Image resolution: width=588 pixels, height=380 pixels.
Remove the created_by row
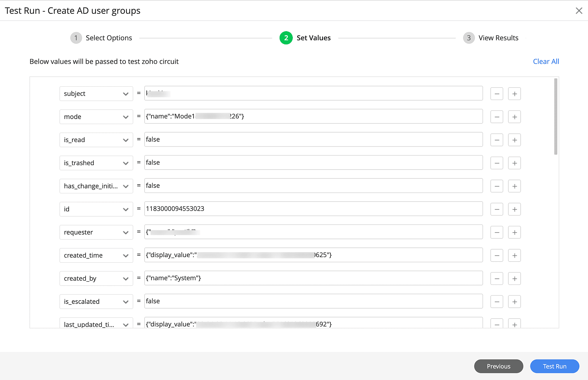pos(497,279)
